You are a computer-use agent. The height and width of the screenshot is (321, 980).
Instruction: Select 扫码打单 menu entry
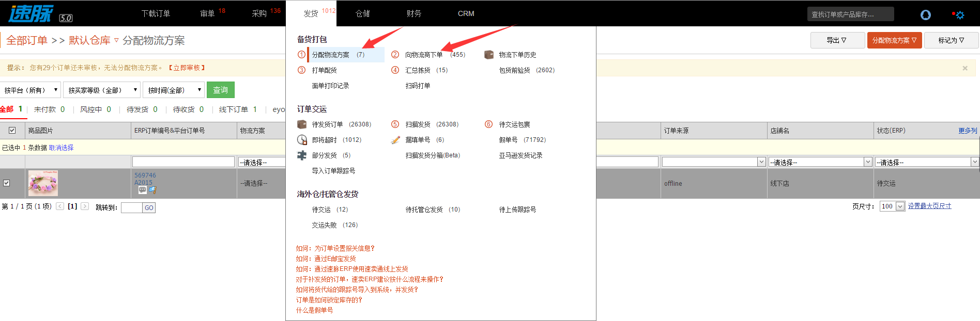418,86
